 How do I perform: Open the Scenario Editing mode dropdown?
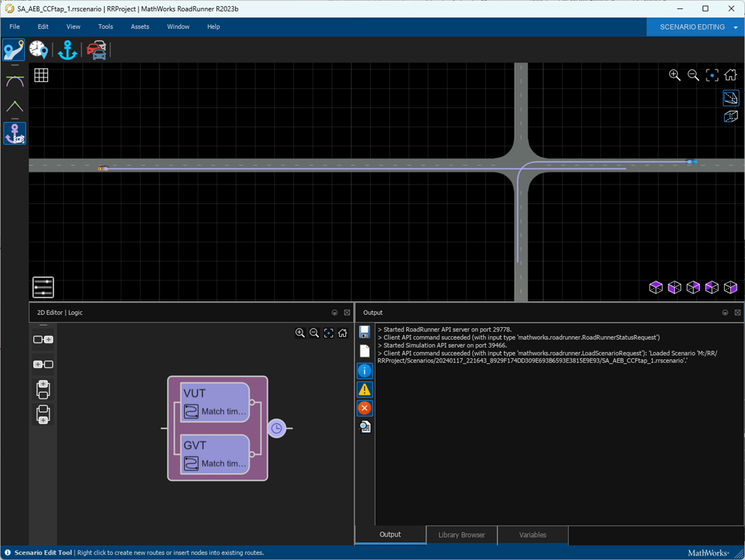click(735, 27)
